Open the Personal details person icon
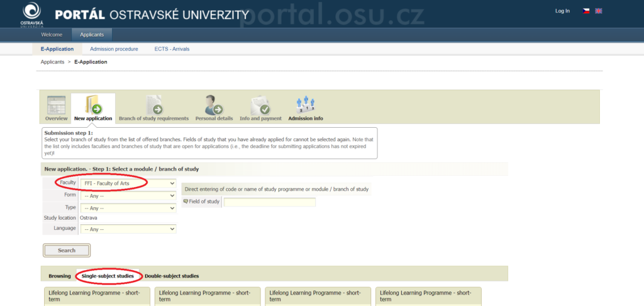Screen dimensions: 644x306 214,105
